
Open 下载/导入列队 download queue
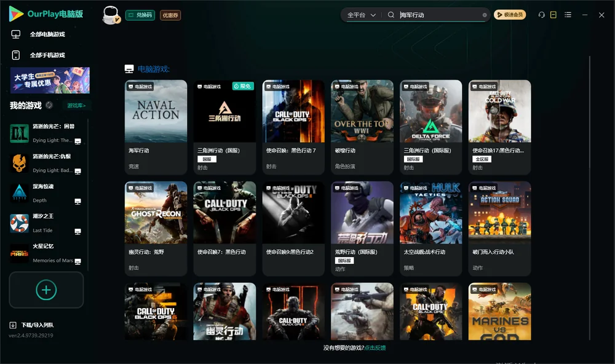[x=38, y=325]
